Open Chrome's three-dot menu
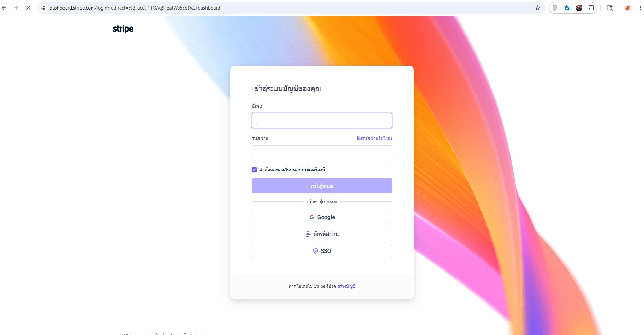This screenshot has height=335, width=644. 640,8
